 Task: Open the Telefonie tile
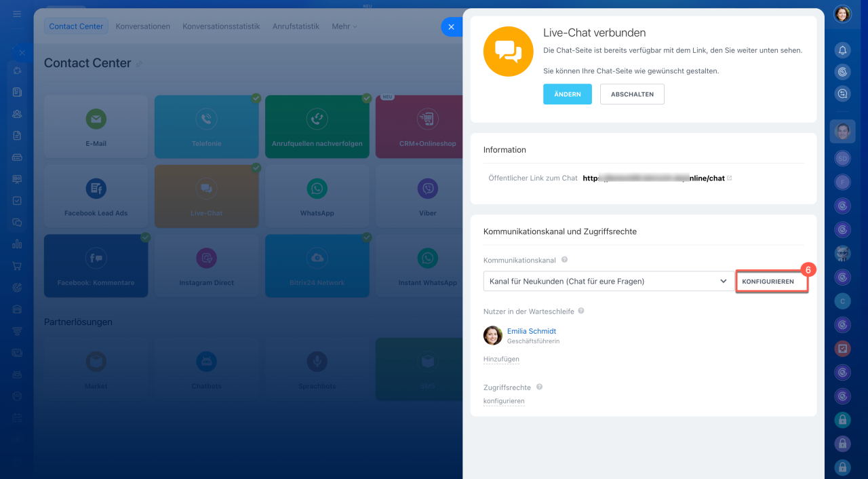206,127
